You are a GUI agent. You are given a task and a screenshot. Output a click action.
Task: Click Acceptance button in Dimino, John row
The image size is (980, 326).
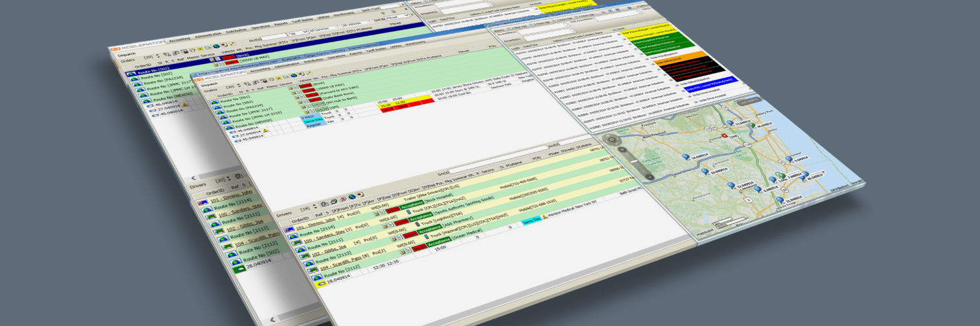412,204
